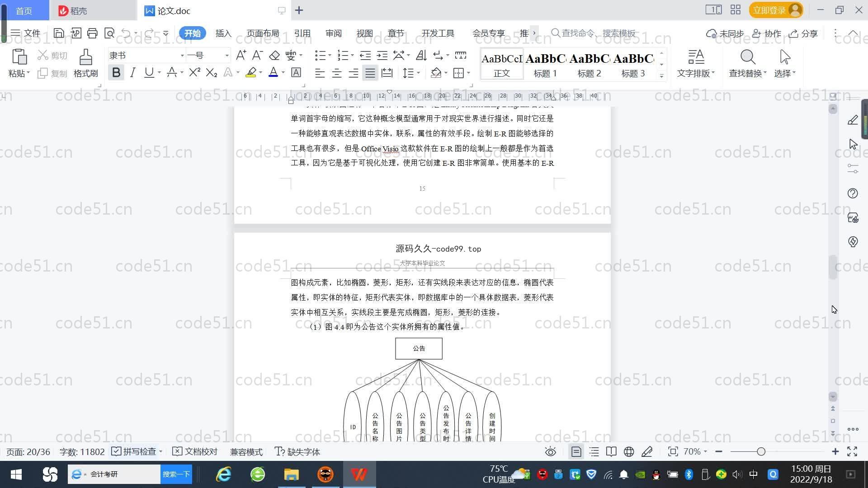Click the print icon in quick toolbar

[92, 33]
